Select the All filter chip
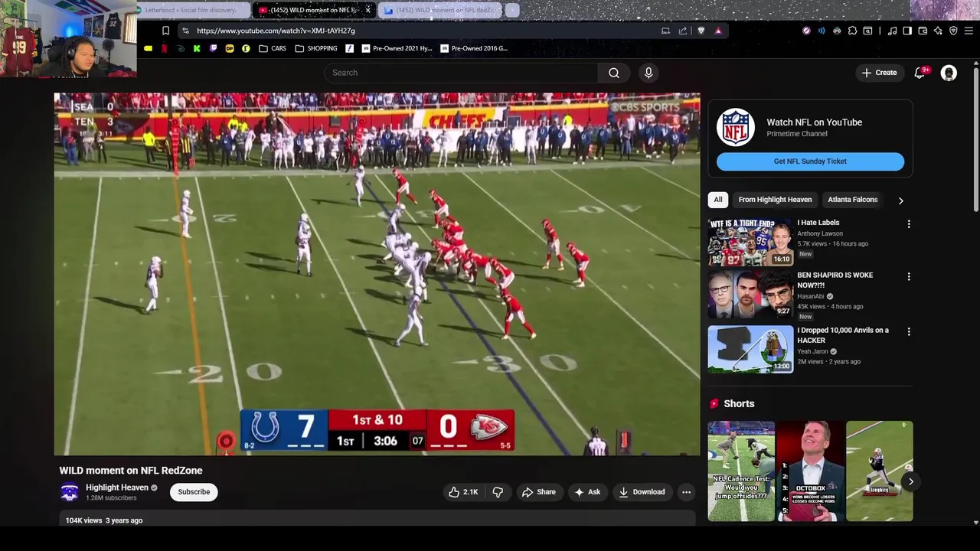The height and width of the screenshot is (551, 980). [718, 200]
